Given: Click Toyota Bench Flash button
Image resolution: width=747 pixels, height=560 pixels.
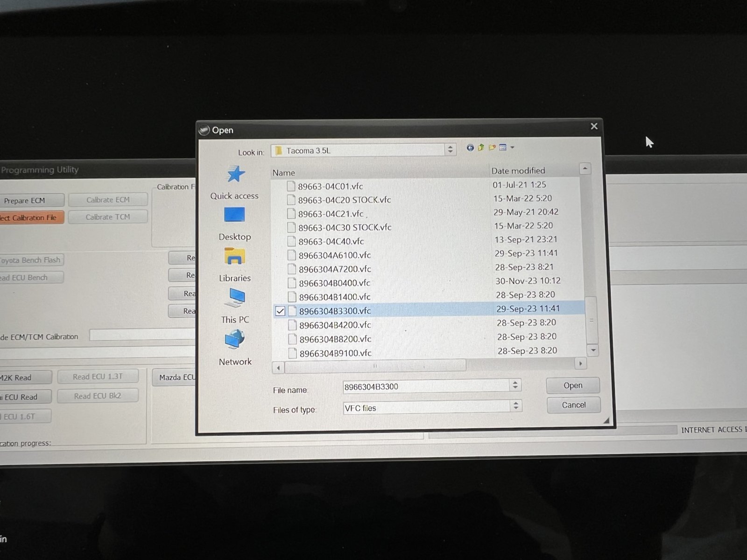Looking at the screenshot, I should point(31,260).
